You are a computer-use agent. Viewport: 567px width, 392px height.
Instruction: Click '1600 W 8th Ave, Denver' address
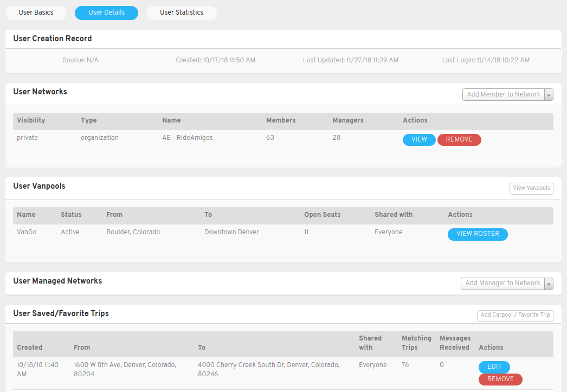125,370
